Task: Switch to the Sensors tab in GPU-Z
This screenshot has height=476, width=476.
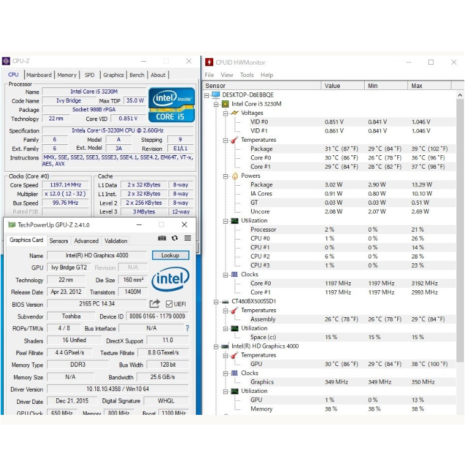Action: tap(59, 241)
